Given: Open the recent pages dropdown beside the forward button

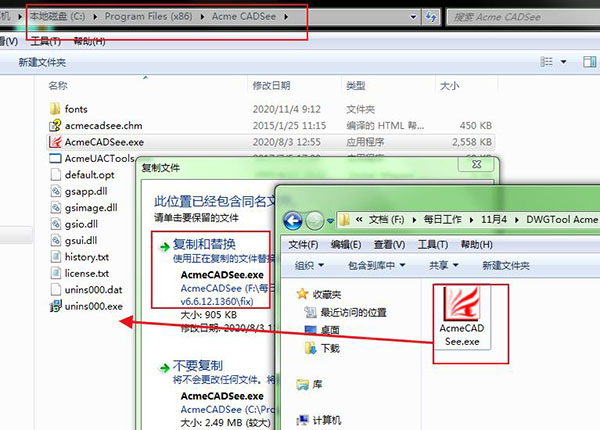Looking at the screenshot, I should 330,221.
